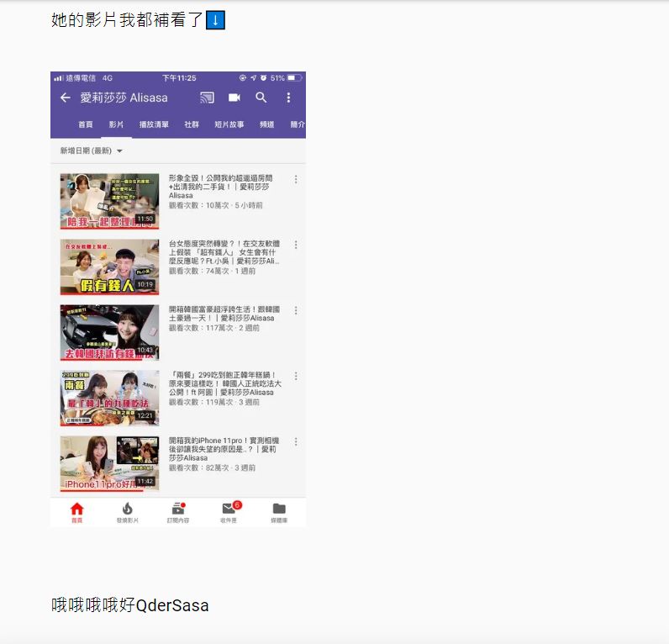Open options menu for 形象全毀 video
Screen dimensions: 669x644
pos(296,180)
